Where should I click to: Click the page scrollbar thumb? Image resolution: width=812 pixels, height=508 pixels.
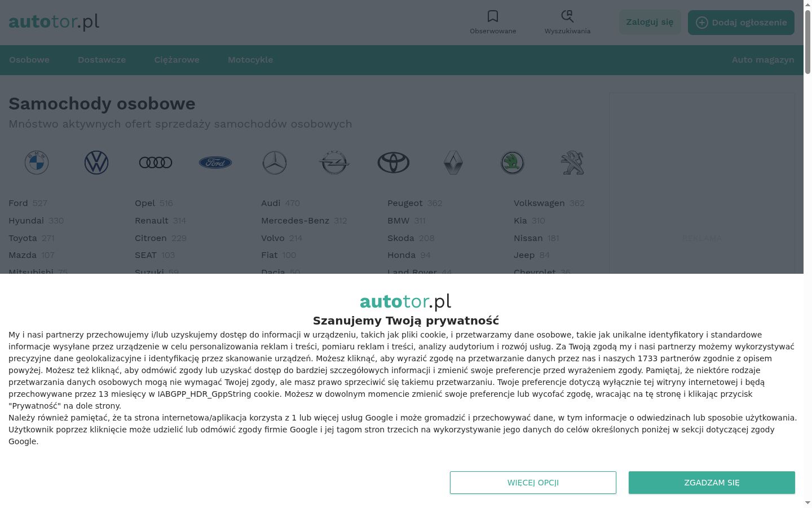(807, 41)
